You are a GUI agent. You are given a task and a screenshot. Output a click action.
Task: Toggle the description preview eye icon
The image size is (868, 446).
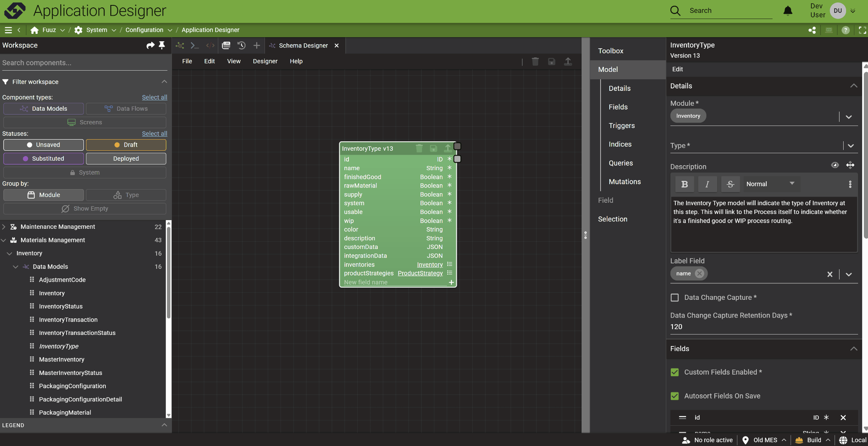point(835,165)
